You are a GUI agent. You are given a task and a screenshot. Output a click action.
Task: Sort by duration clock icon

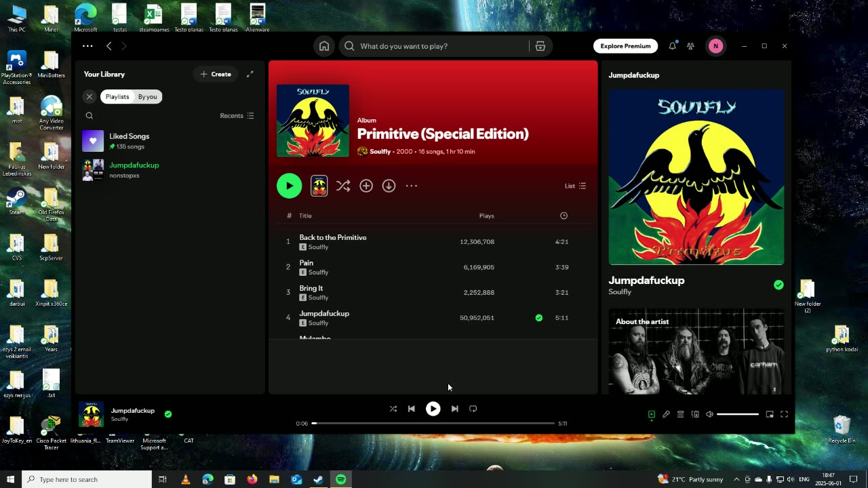coord(564,216)
